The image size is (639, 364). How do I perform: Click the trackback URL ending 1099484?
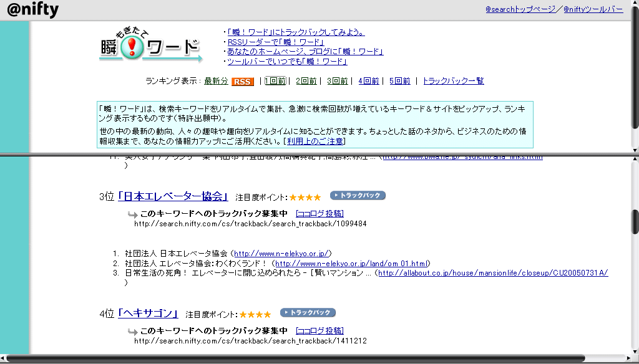(x=250, y=224)
